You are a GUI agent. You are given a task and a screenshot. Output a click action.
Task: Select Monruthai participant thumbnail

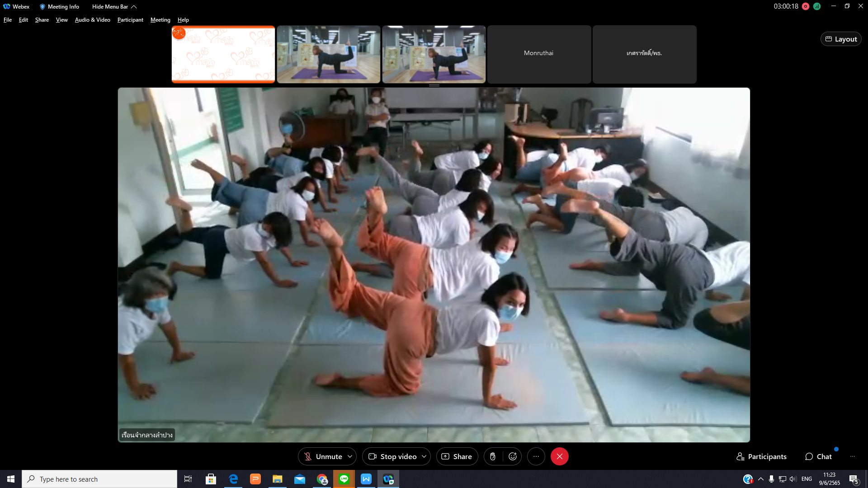538,54
